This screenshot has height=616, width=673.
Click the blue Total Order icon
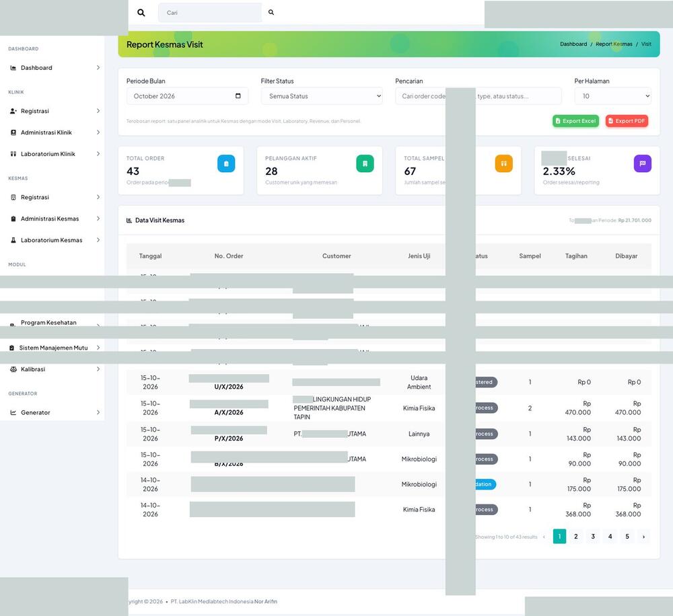[226, 163]
